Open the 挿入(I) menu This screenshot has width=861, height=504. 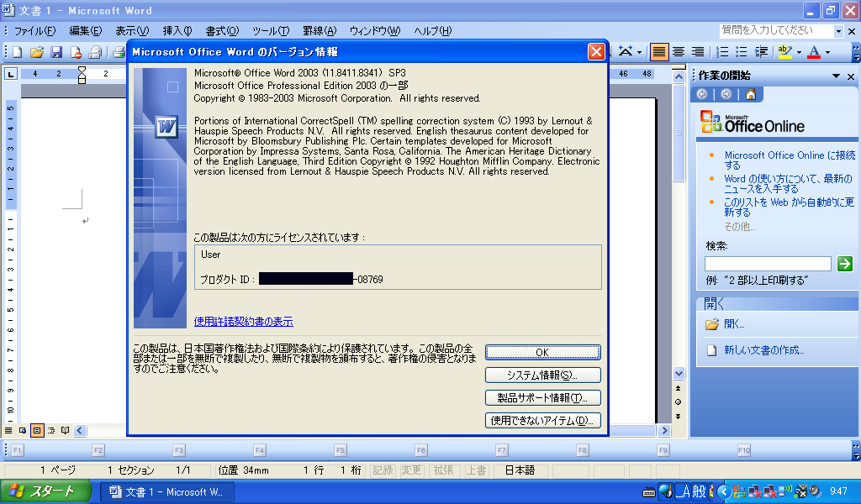pos(177,31)
